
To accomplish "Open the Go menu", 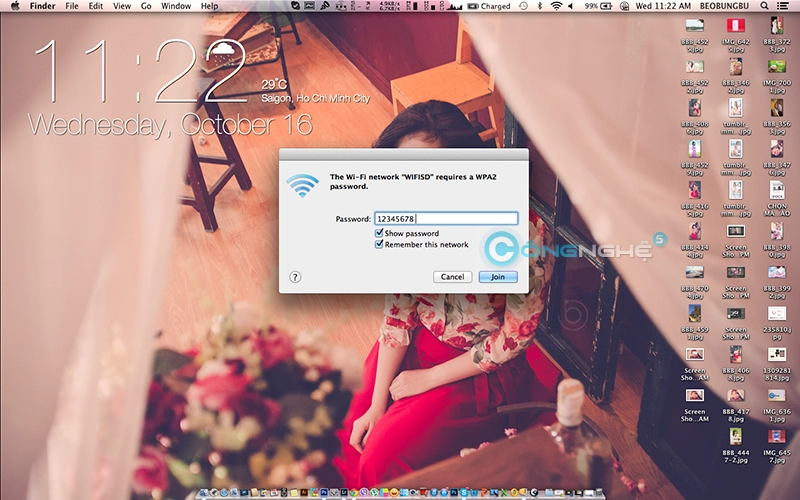I will [146, 6].
